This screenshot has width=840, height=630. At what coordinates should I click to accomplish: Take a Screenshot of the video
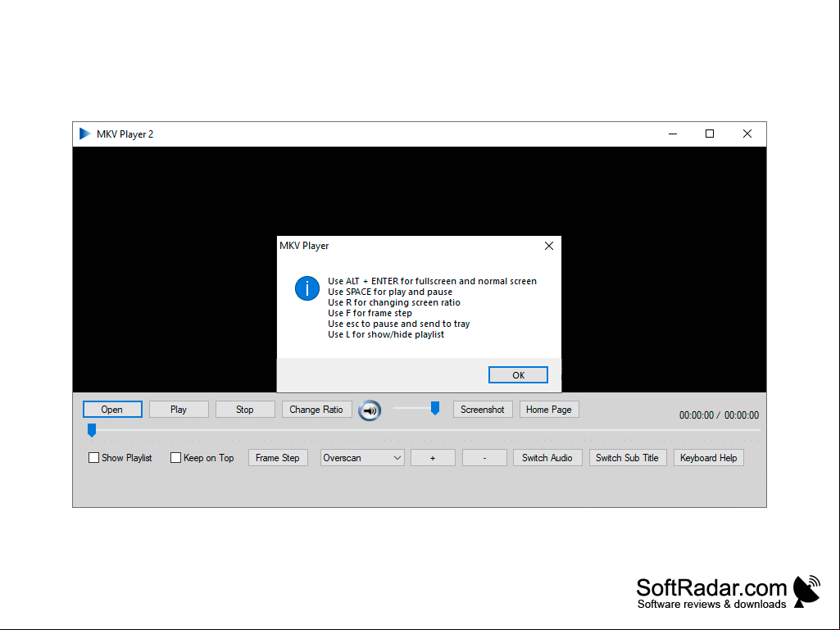(x=483, y=410)
